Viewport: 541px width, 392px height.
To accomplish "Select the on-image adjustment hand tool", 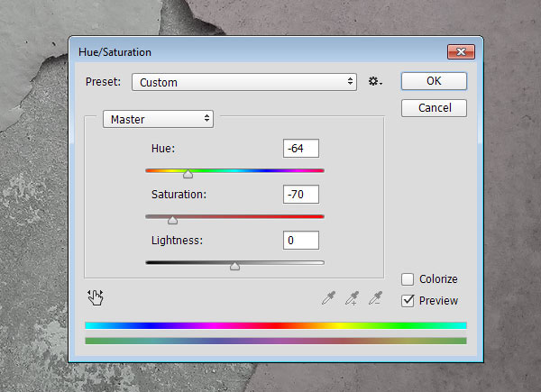I will (96, 297).
